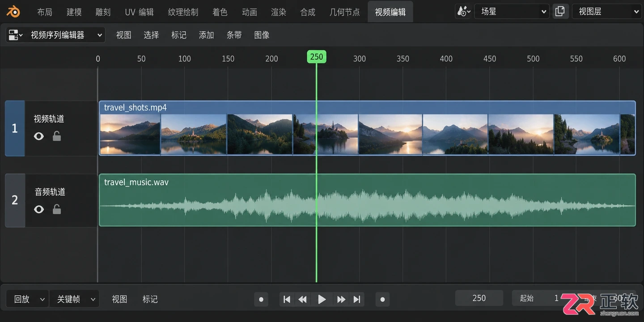
Task: Open the 视图 menu in the bottom timeline bar
Action: click(x=119, y=299)
